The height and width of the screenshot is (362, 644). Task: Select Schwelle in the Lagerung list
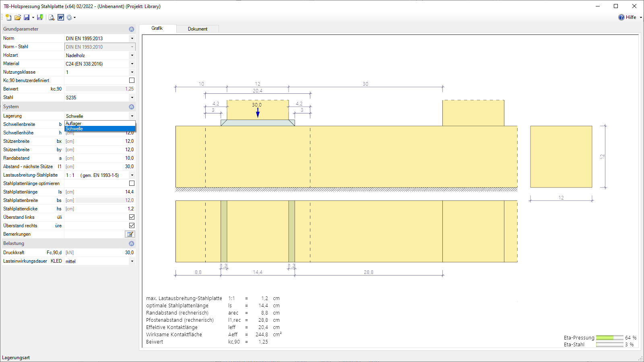point(100,129)
